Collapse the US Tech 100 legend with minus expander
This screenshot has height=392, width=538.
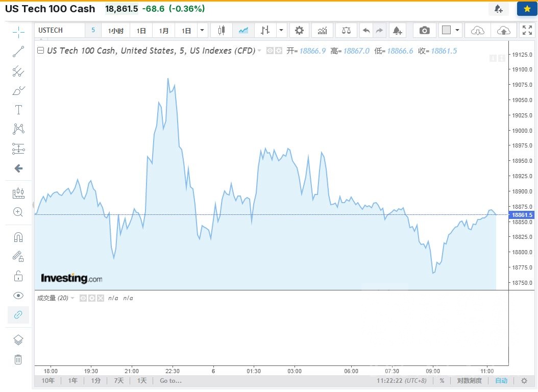pos(40,51)
